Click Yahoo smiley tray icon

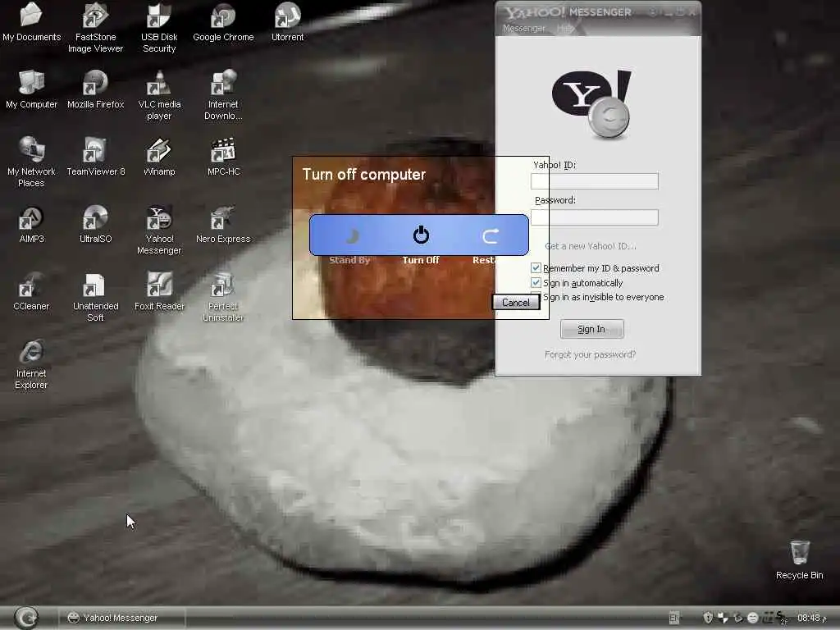pos(753,618)
